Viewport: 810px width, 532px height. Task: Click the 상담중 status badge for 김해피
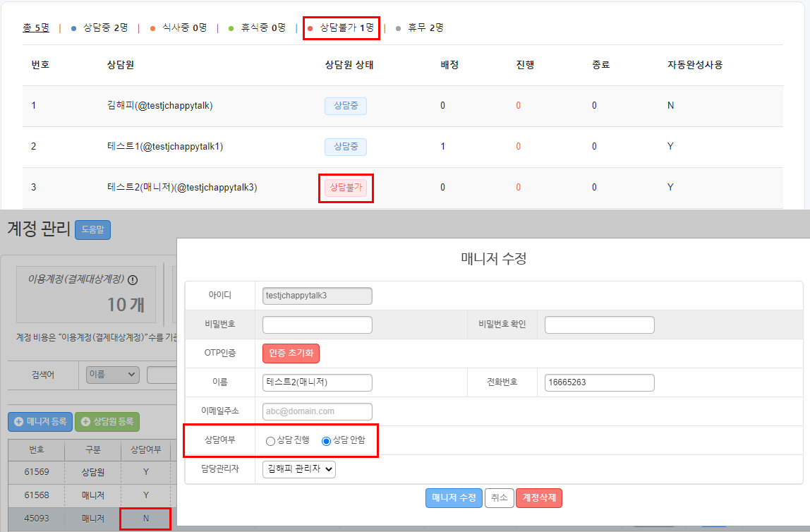(345, 106)
